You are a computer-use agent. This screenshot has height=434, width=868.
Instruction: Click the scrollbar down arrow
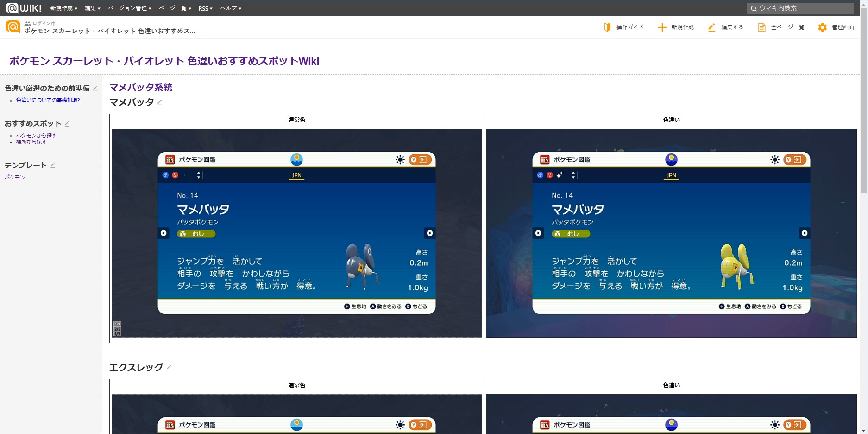pos(864,430)
